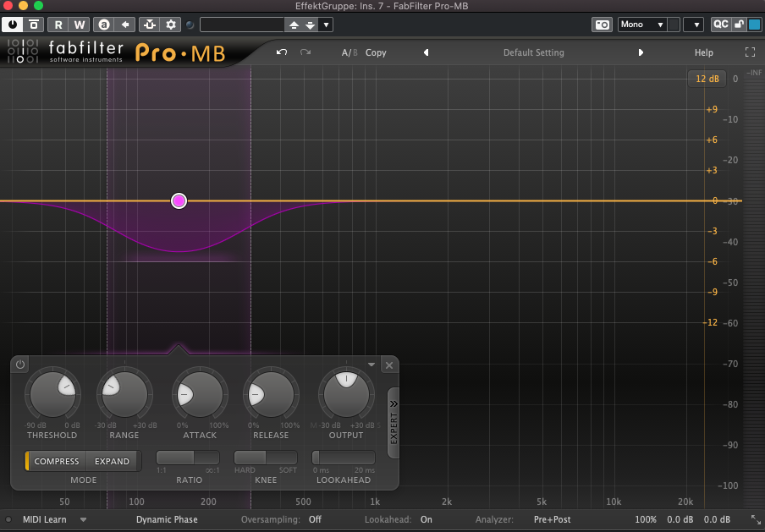Open the band options dropdown triangle

(371, 365)
